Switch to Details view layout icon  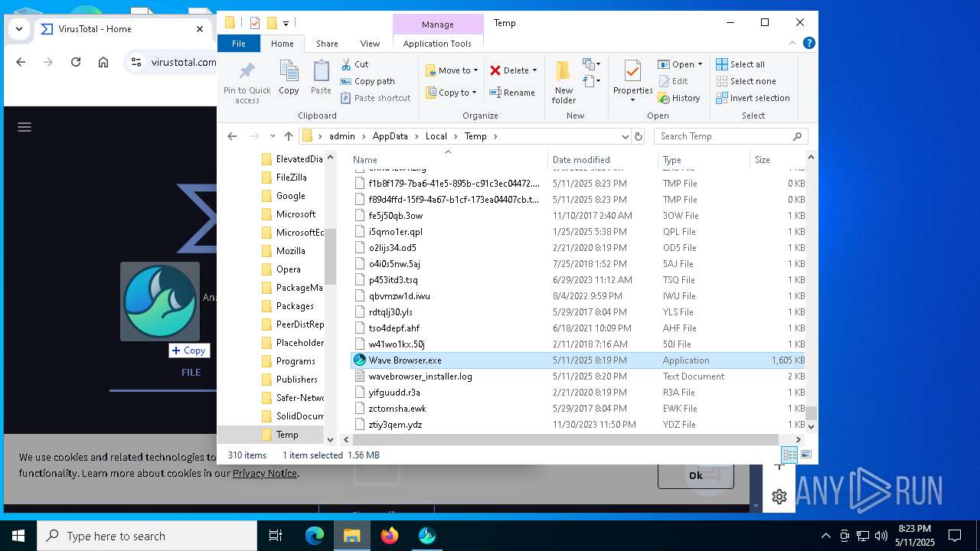coord(789,455)
